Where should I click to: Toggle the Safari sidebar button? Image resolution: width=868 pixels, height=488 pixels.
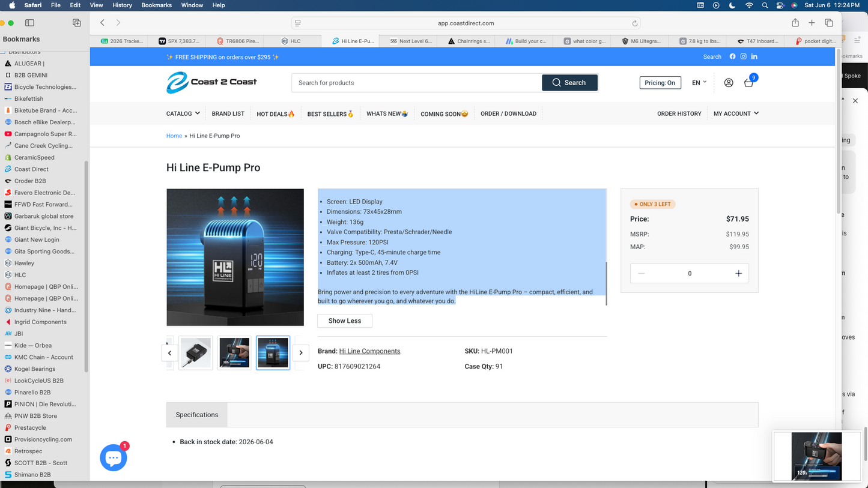[x=29, y=23]
